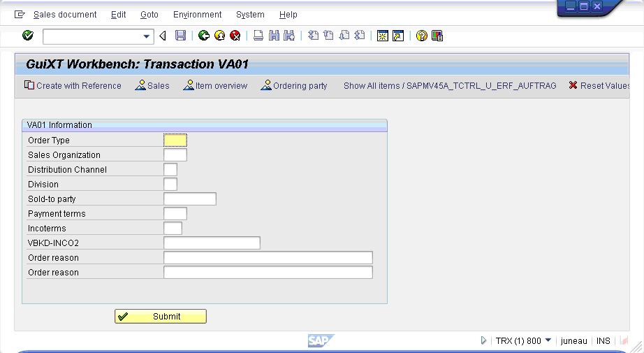Focus the Sales Organization field
Screen dimensions: 644x353
[175, 155]
